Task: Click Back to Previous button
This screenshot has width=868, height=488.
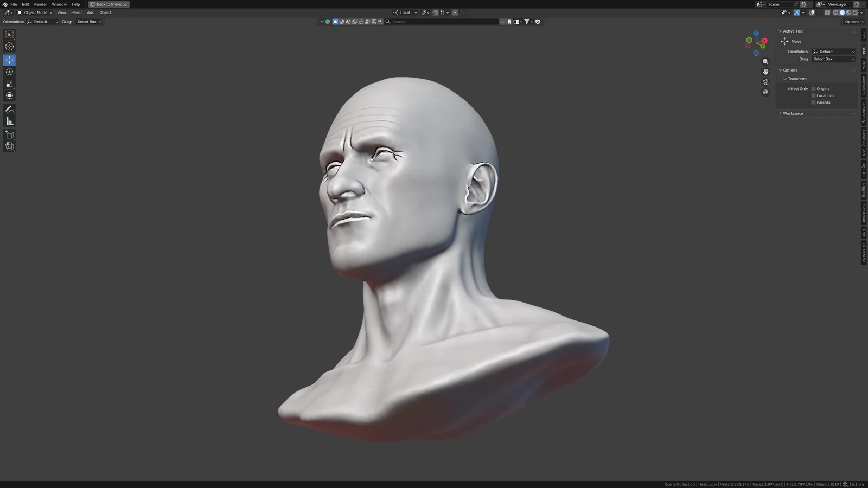Action: 108,4
